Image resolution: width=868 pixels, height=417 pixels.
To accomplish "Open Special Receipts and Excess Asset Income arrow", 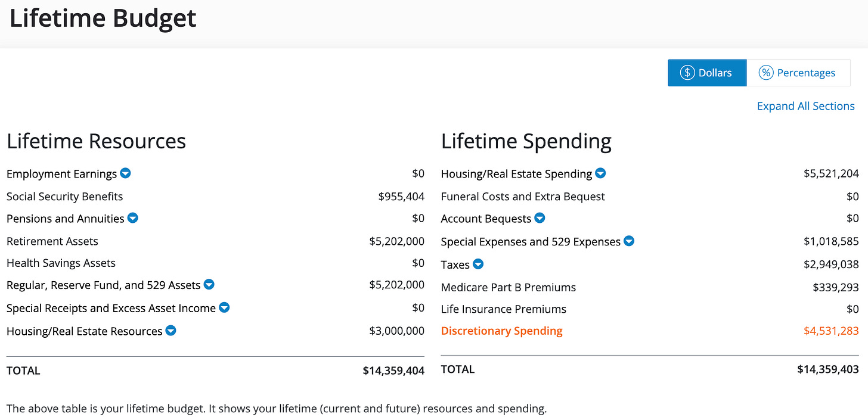I will coord(224,307).
